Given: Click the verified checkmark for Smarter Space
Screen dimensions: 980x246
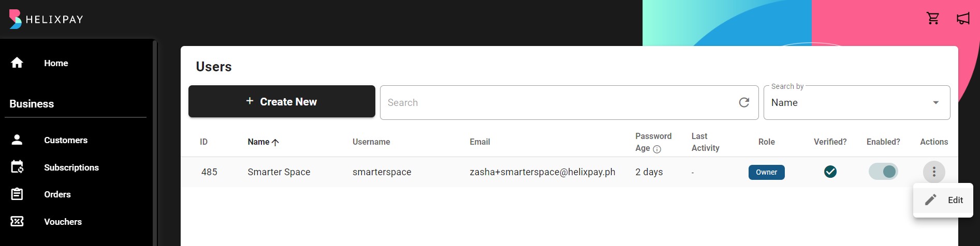Looking at the screenshot, I should pos(830,172).
